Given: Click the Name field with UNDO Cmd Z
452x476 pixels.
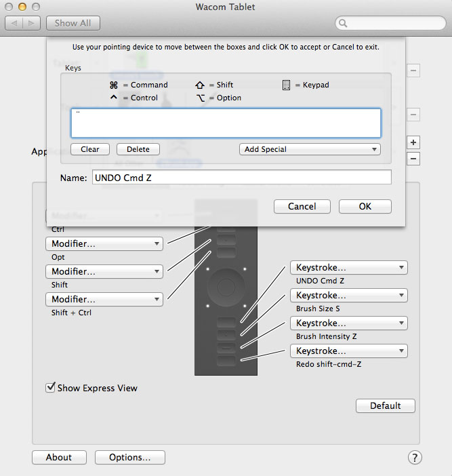Looking at the screenshot, I should [x=242, y=177].
